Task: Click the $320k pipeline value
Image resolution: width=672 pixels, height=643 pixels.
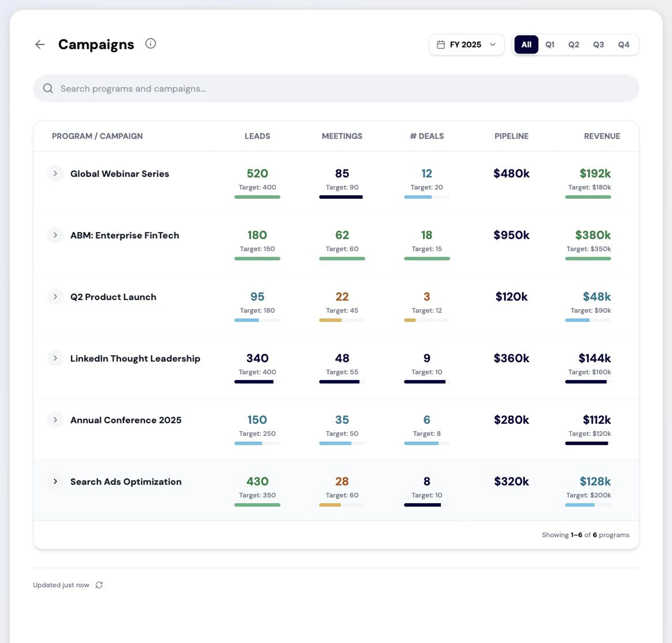Action: pyautogui.click(x=511, y=482)
